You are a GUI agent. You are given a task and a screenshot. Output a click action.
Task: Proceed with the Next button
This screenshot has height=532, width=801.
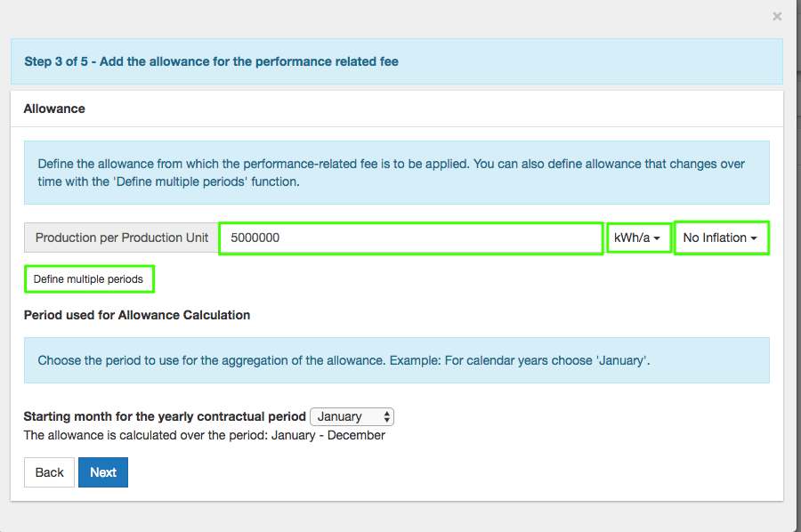103,472
